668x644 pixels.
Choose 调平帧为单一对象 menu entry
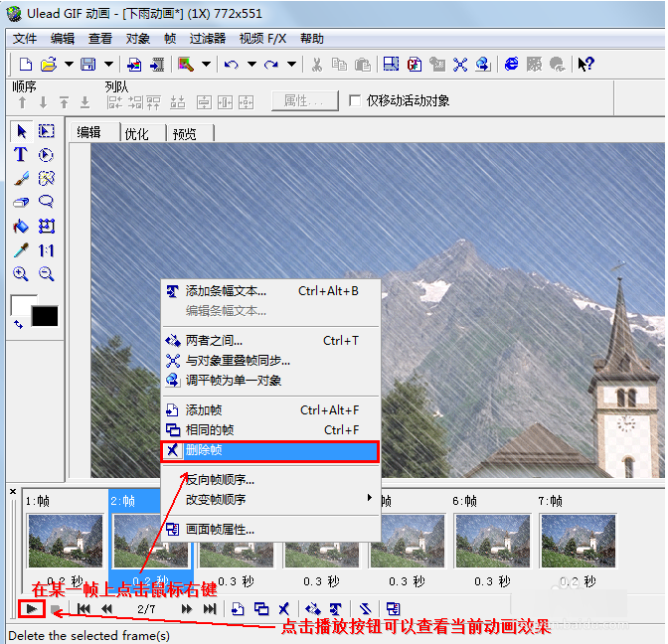pos(270,381)
